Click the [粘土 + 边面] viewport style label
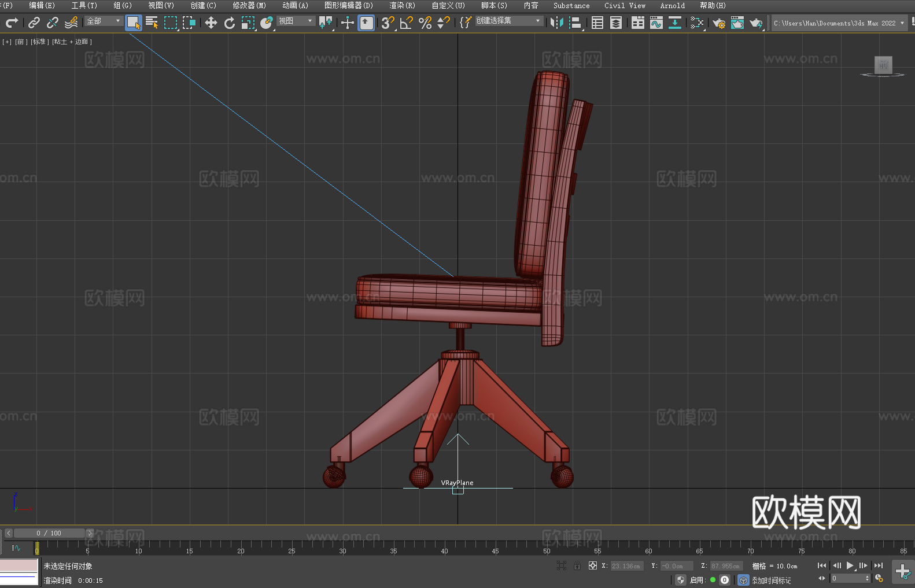This screenshot has height=588, width=915. 72,42
